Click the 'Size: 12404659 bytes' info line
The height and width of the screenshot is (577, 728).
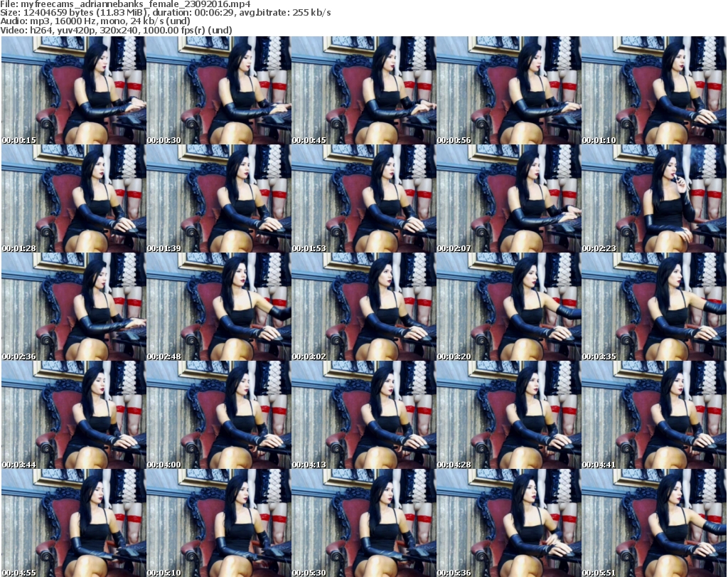click(165, 13)
